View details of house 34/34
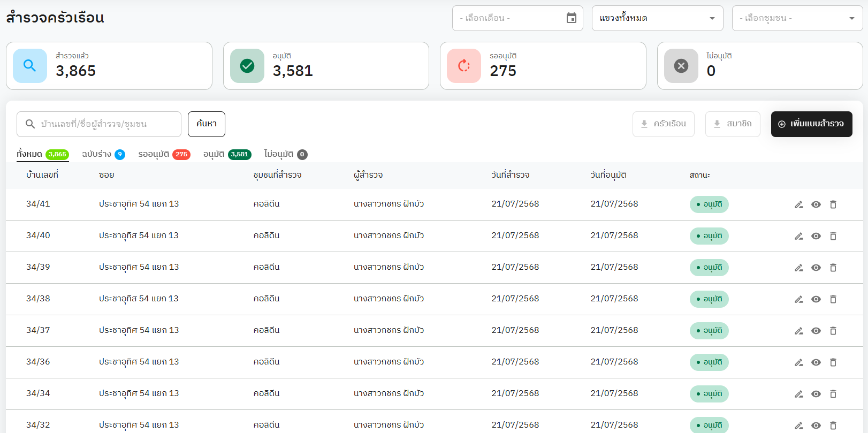868x433 pixels. click(x=816, y=394)
